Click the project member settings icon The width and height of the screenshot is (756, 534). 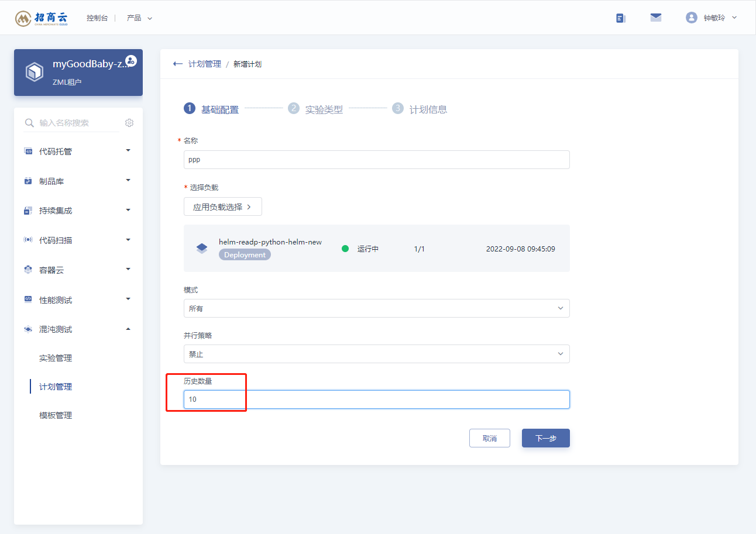tap(131, 61)
